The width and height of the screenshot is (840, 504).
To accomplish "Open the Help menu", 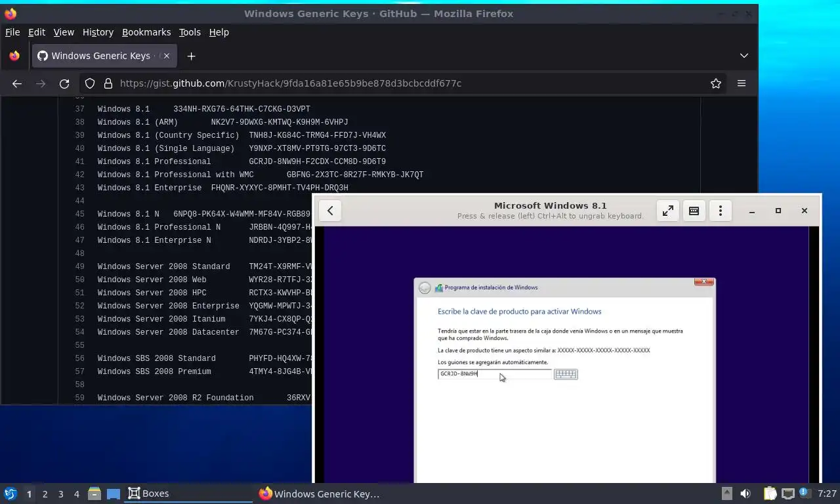I will (219, 32).
